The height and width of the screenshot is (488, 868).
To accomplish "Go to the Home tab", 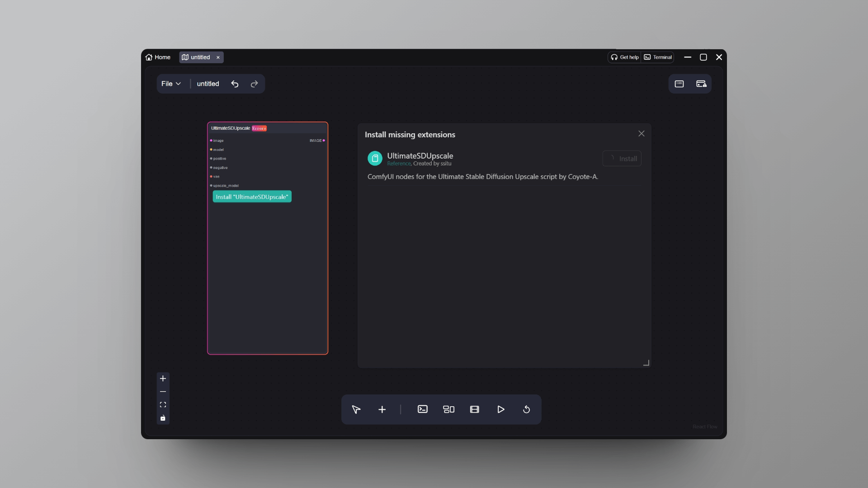I will (158, 57).
